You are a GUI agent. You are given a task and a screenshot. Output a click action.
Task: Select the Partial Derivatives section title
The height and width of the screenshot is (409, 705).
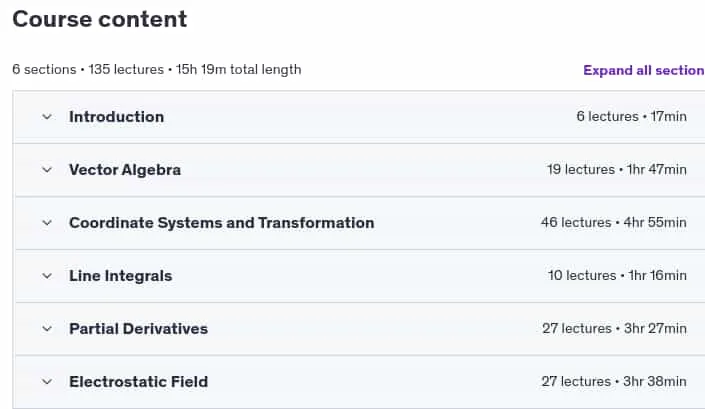point(138,329)
